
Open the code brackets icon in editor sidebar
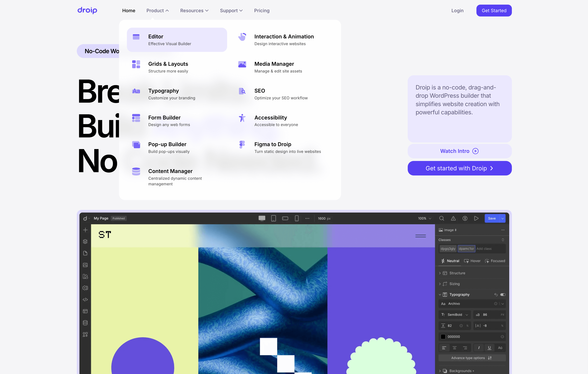click(x=85, y=300)
